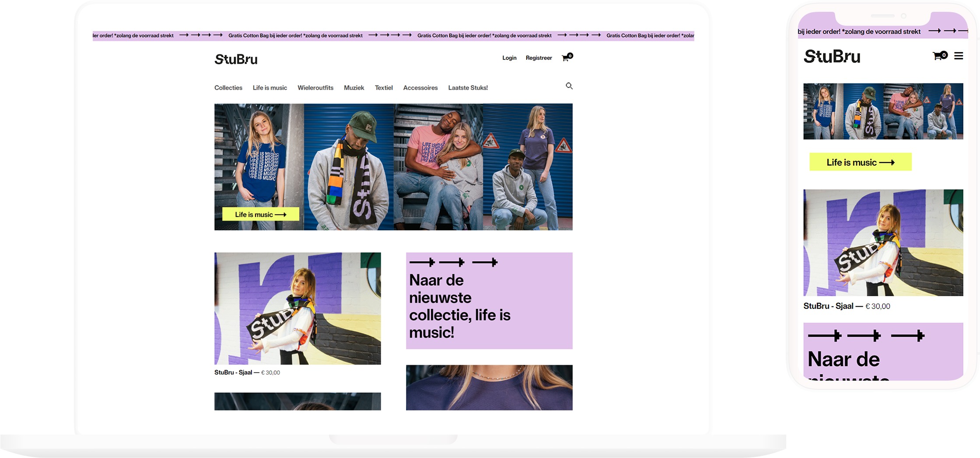Open the Collecties menu
Screen dimensions: 980x458
pyautogui.click(x=228, y=88)
